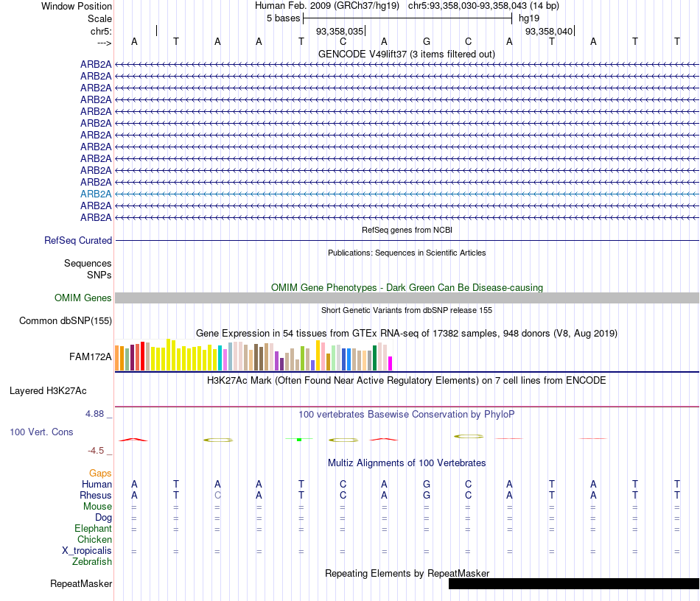This screenshot has height=601, width=700.
Task: Click the 93,358,035 coordinate marker
Action: pyautogui.click(x=340, y=31)
